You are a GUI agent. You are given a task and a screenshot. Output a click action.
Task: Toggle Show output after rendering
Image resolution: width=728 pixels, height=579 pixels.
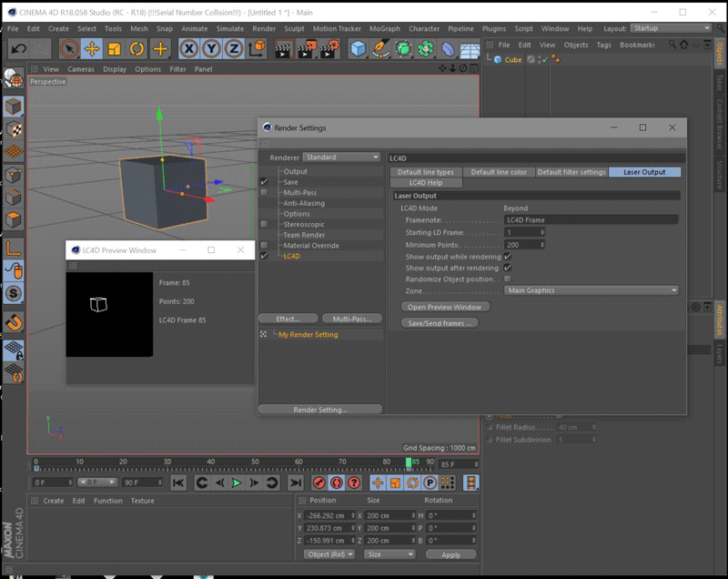tap(508, 268)
